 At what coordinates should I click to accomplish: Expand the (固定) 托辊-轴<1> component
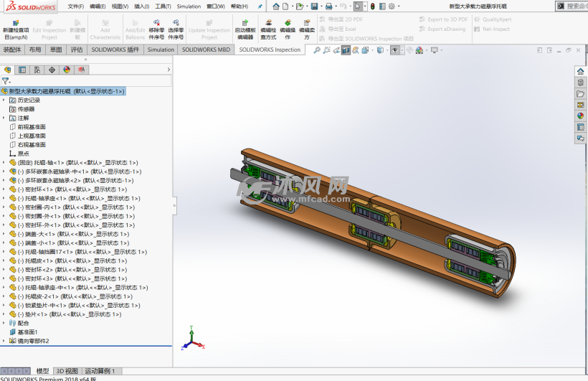click(x=4, y=163)
